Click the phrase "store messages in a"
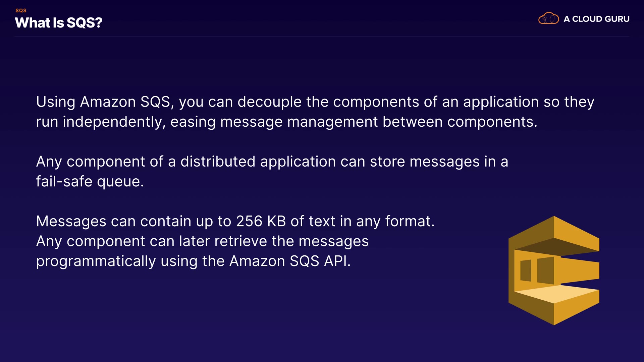This screenshot has width=644, height=362. 439,162
